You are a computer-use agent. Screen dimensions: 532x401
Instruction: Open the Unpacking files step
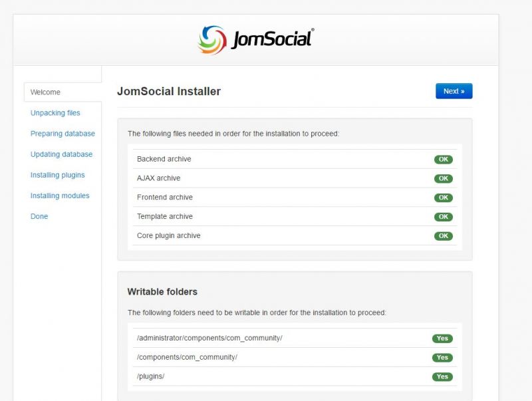(x=55, y=112)
